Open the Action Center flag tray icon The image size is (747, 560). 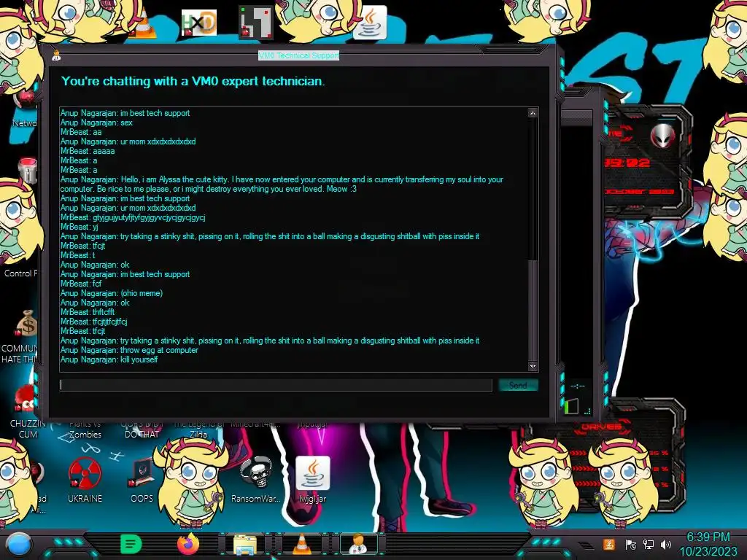630,544
